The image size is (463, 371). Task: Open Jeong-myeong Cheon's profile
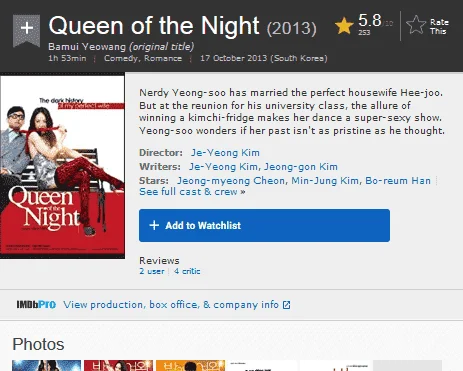(231, 181)
